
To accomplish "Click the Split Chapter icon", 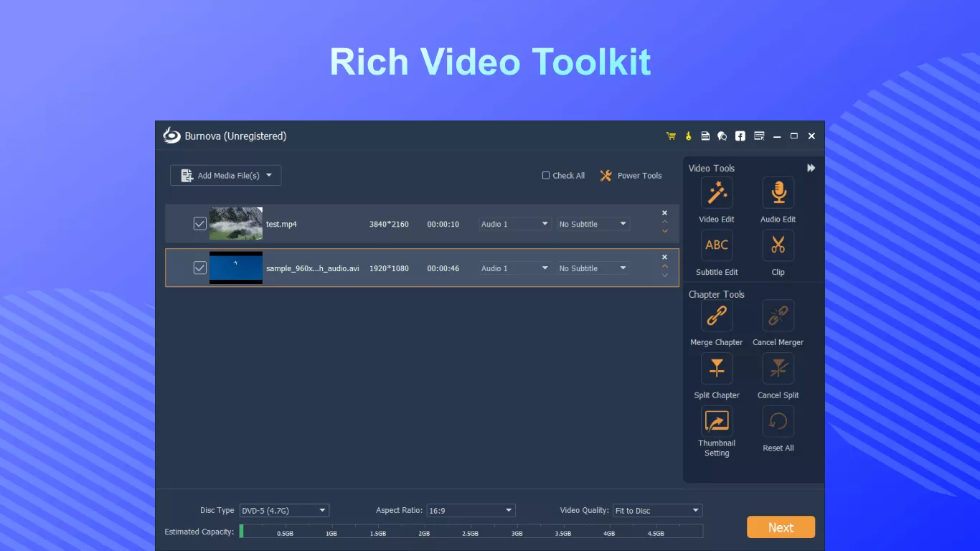I will click(x=716, y=369).
